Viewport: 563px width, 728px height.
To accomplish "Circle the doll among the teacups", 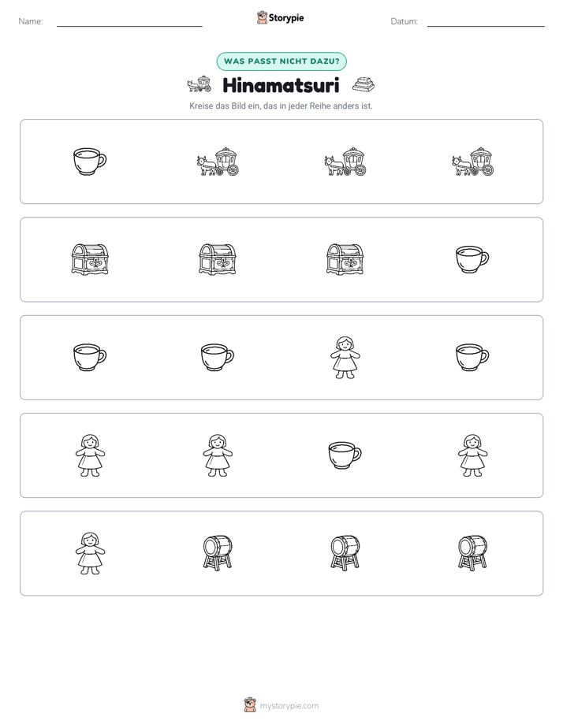I will [x=345, y=358].
